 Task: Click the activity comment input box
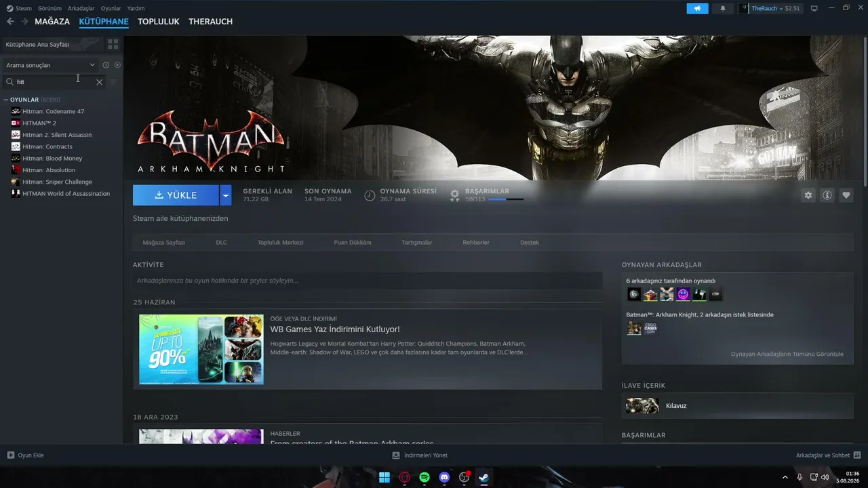click(x=368, y=281)
